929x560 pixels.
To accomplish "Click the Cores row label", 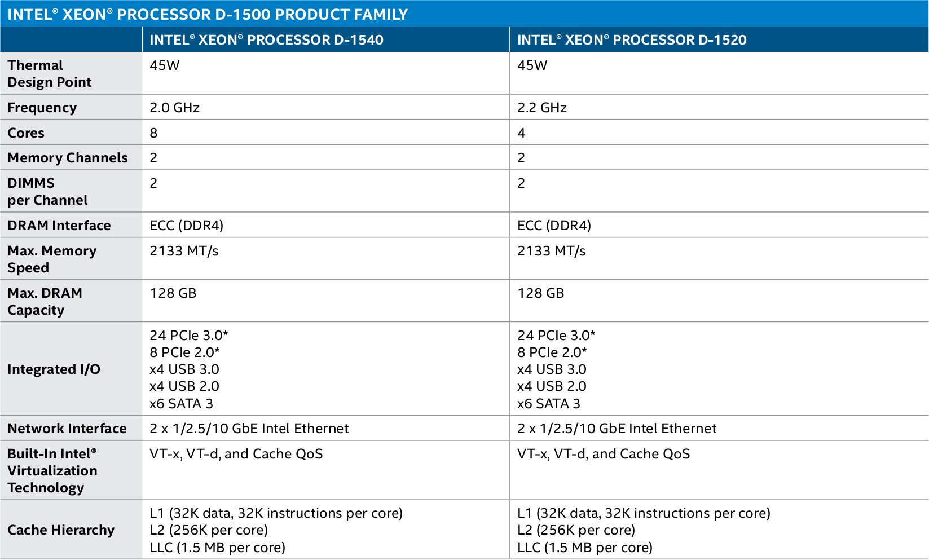I will coord(26,133).
